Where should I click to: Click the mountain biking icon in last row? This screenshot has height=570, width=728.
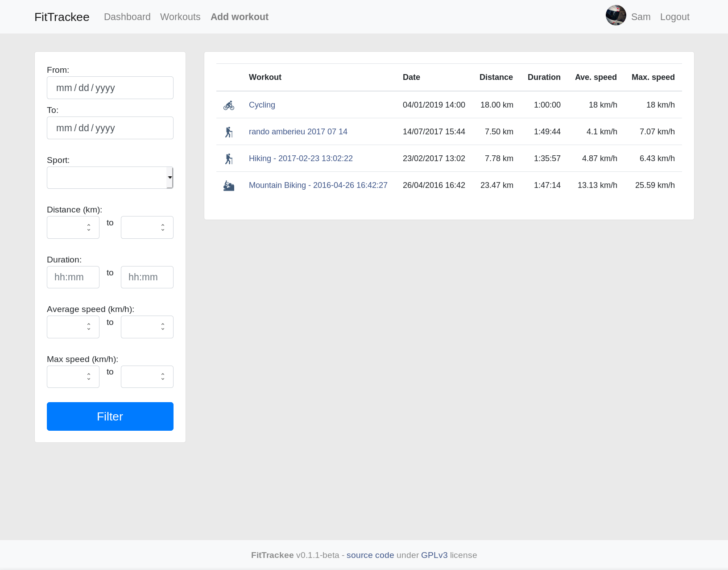[229, 186]
